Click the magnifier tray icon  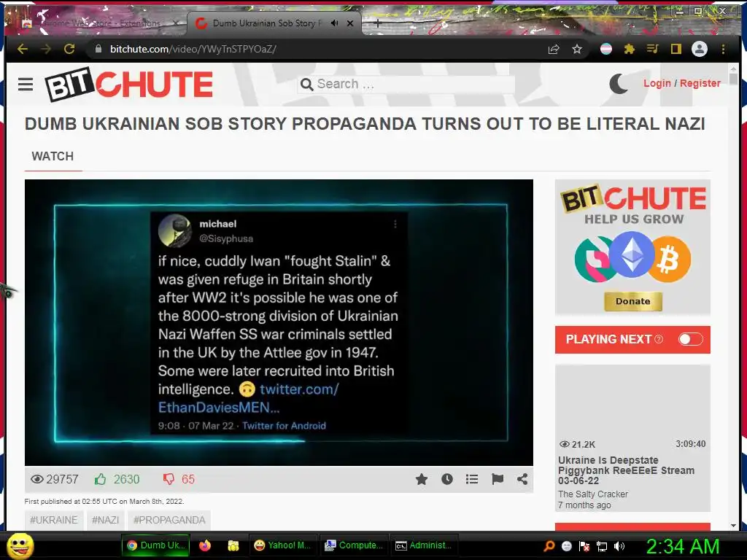click(549, 546)
